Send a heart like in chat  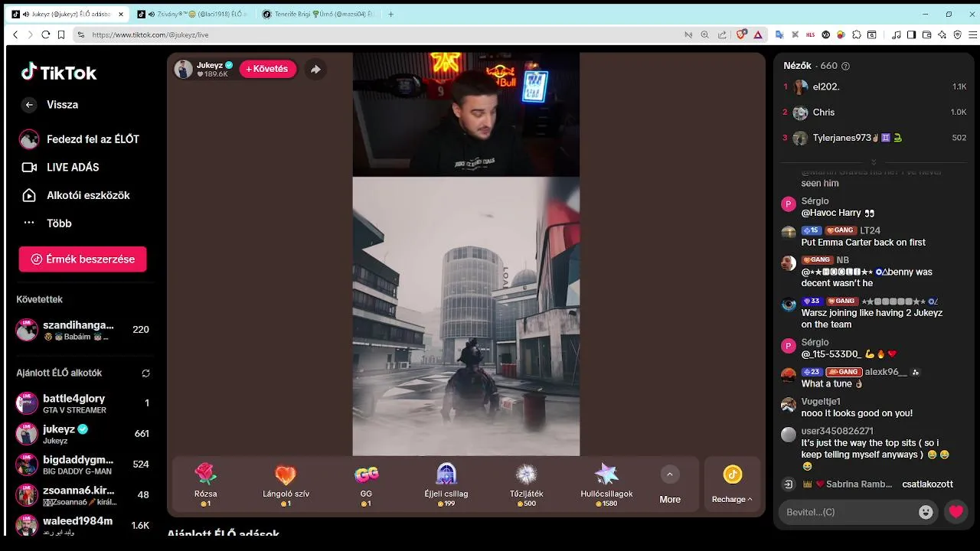(956, 512)
